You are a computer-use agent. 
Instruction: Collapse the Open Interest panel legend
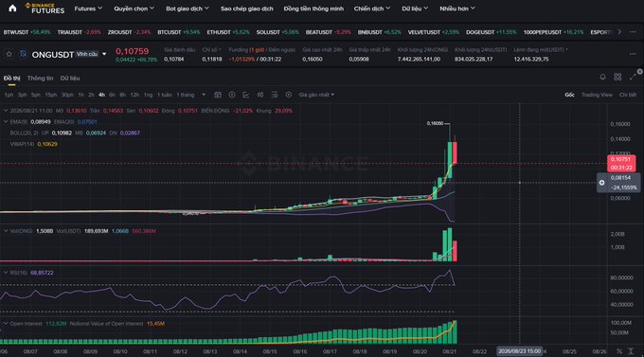pyautogui.click(x=6, y=323)
